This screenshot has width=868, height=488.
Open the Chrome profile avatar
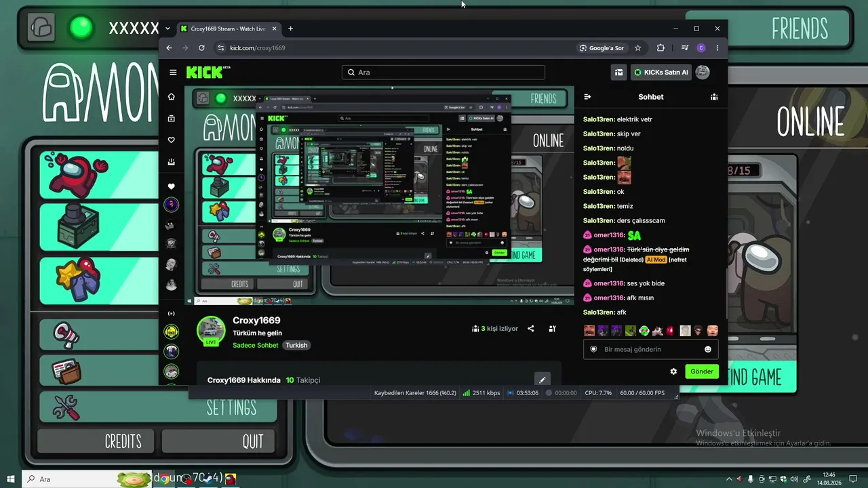[x=701, y=48]
